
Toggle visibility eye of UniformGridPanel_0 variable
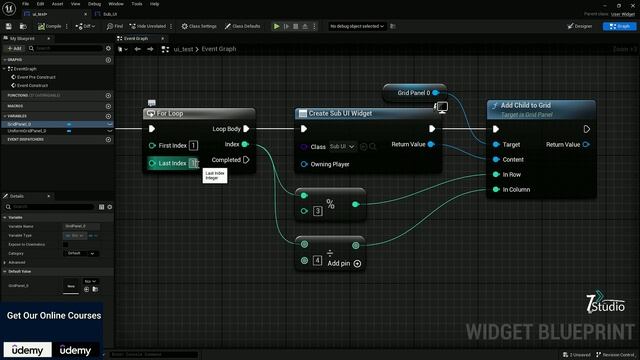[109, 131]
